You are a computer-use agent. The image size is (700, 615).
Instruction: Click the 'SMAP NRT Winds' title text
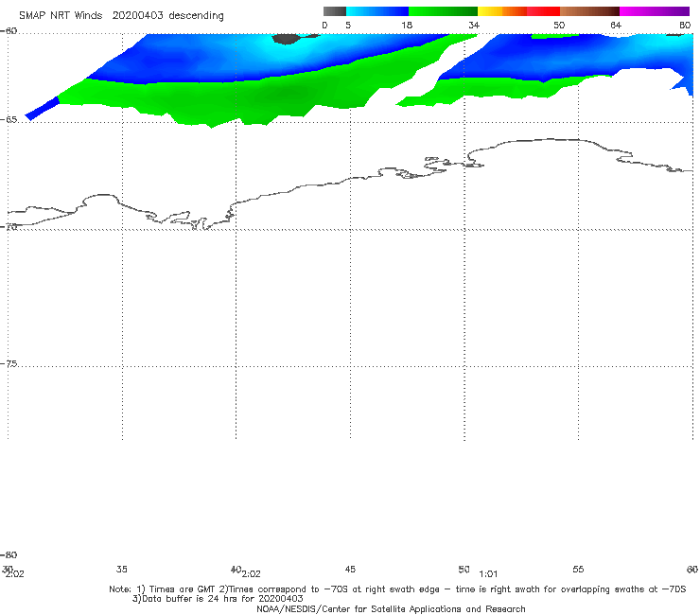coord(61,15)
